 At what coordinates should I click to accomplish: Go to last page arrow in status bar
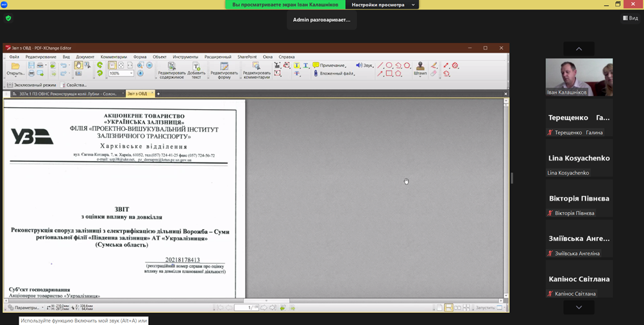[273, 307]
